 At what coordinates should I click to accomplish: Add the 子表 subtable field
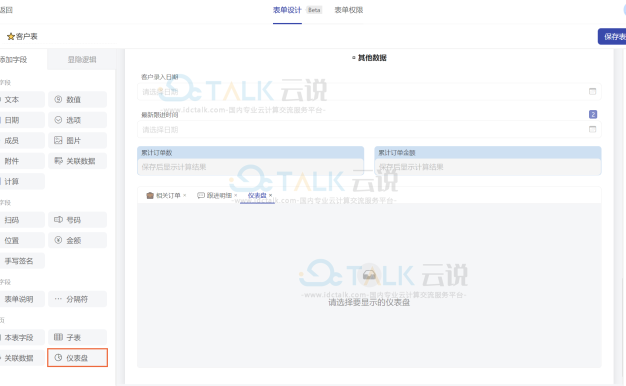coord(77,337)
